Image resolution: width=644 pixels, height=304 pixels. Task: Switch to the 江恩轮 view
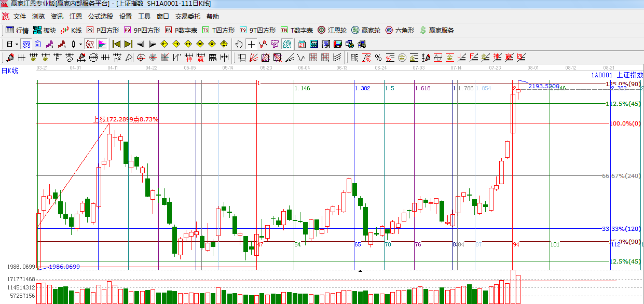332,31
